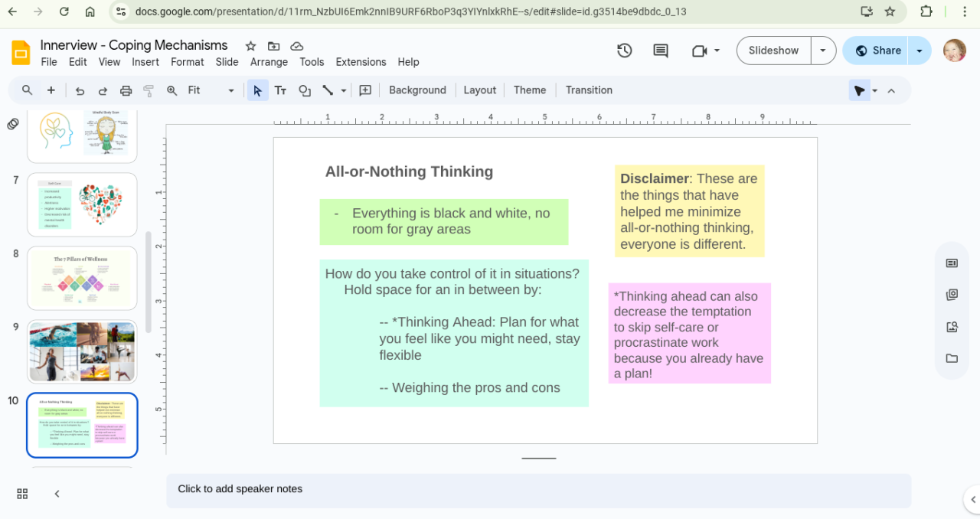Click the Print icon in toolbar
Screen dimensions: 980x519
(x=126, y=90)
